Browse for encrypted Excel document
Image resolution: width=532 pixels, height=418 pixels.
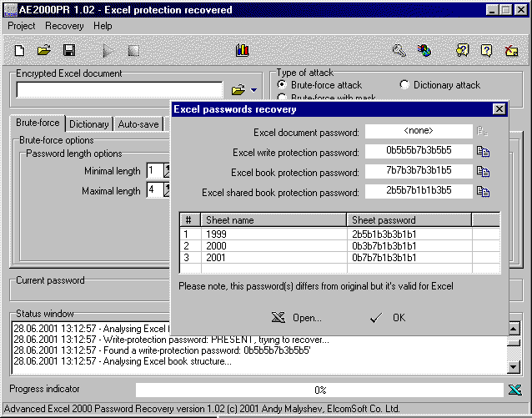point(238,89)
